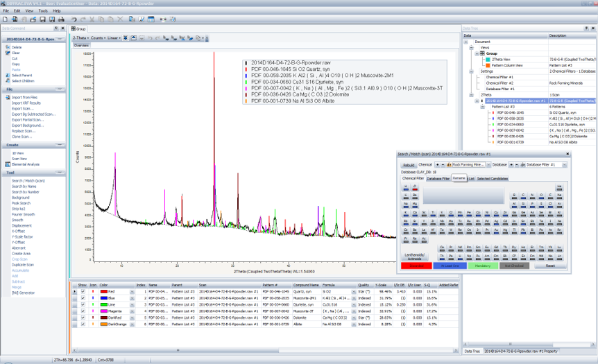Open the Tools menu
Screen dimensions: 598x364
pos(43,11)
